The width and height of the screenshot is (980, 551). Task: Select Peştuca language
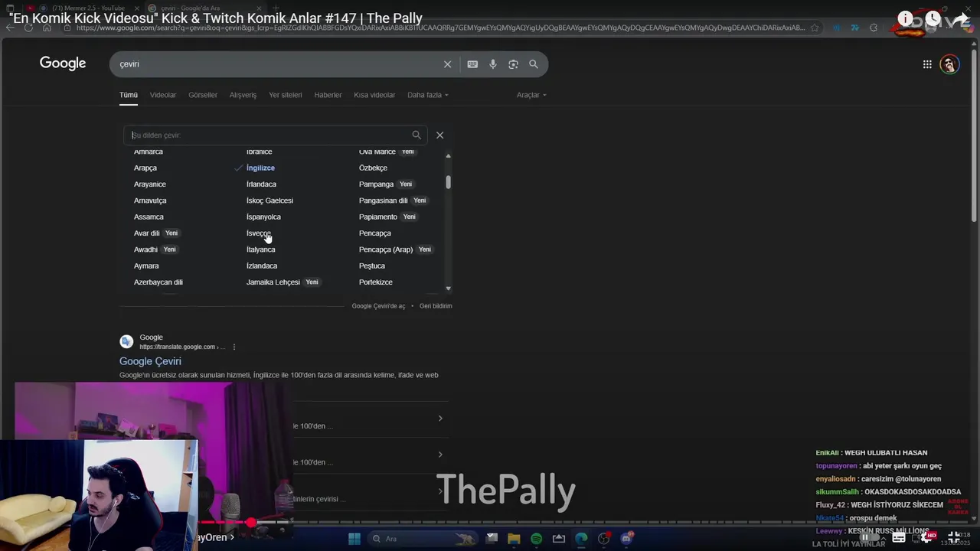pos(372,266)
